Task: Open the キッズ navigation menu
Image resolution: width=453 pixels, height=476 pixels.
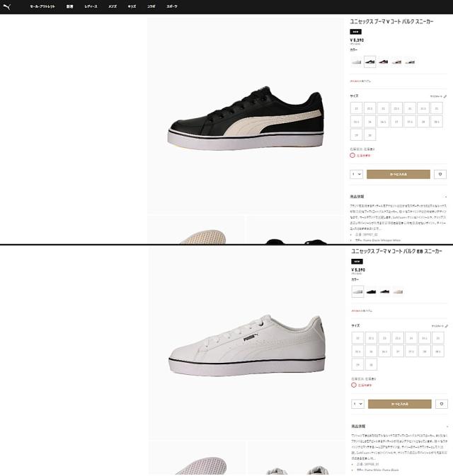Action: (x=132, y=6)
